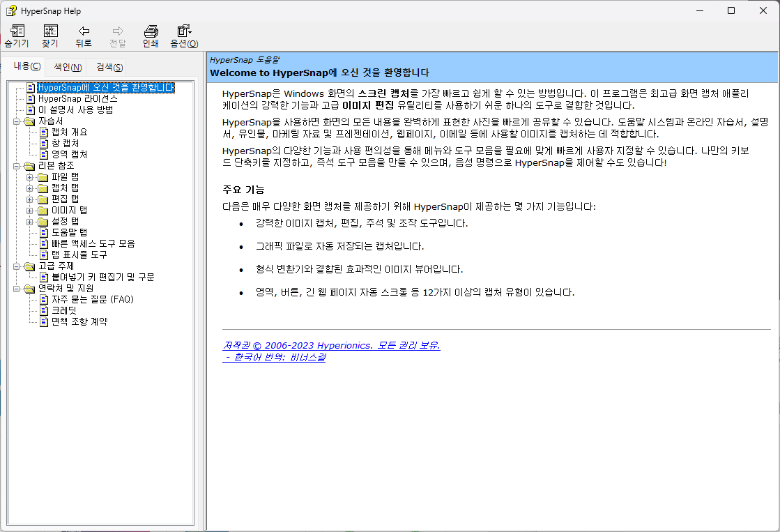
Task: Click page icon beside 면책 조항 계약
Action: 45,321
